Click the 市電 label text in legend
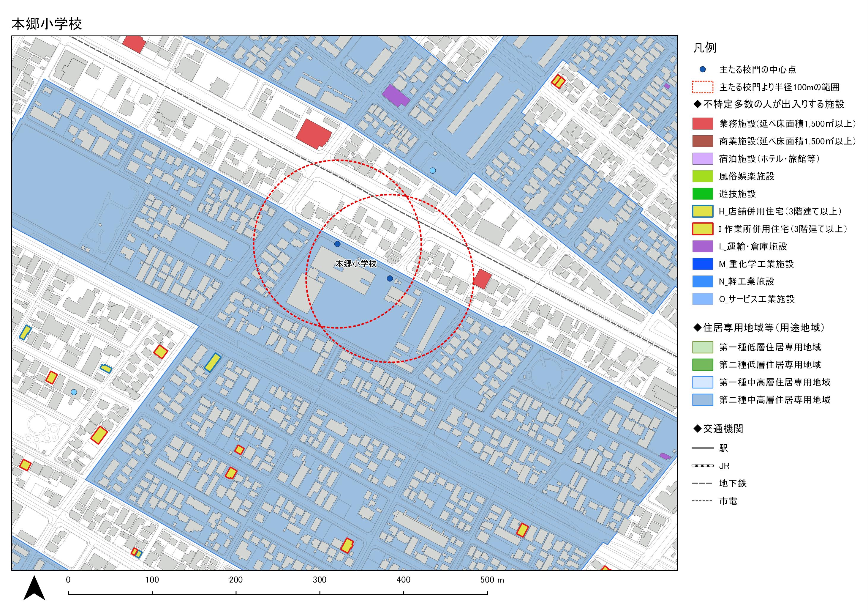Viewport: 868px width, 614px height. (x=728, y=501)
